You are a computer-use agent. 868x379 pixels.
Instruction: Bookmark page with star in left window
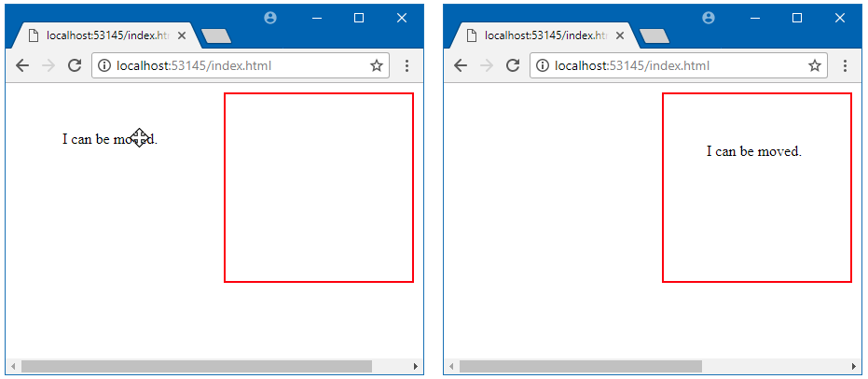pyautogui.click(x=377, y=66)
